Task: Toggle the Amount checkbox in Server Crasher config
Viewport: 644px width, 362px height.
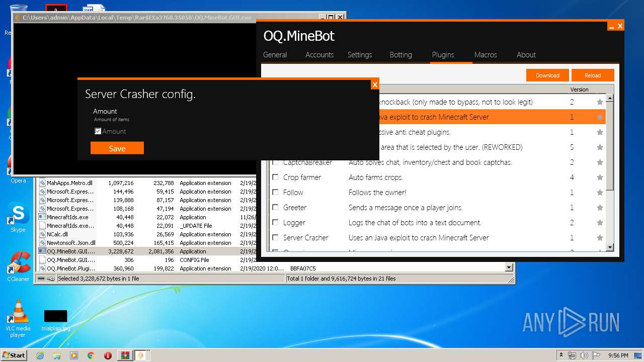Action: pyautogui.click(x=98, y=131)
